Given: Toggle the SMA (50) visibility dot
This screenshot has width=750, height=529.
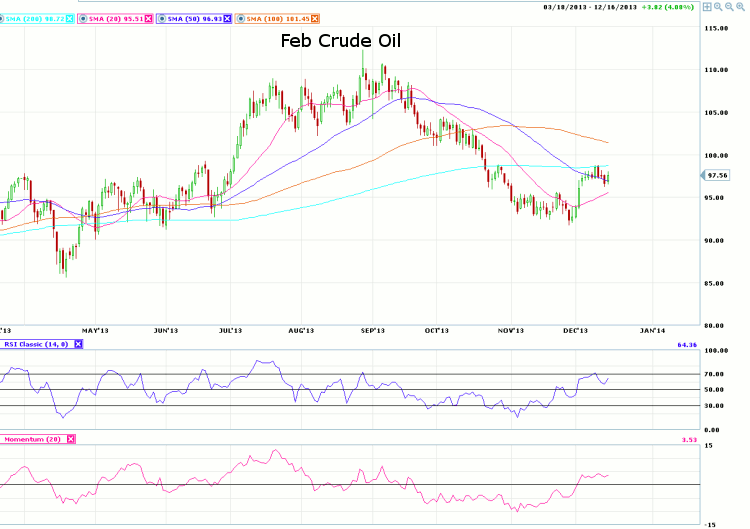Looking at the screenshot, I should [160, 19].
